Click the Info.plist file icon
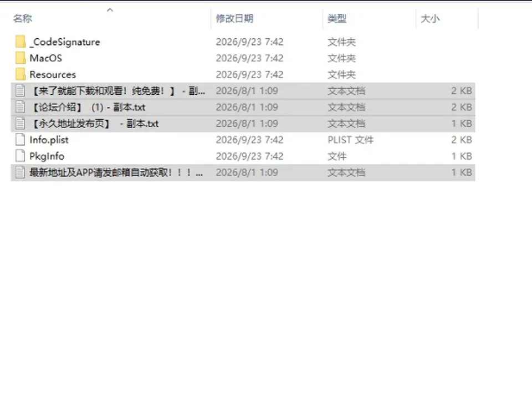 (21, 140)
